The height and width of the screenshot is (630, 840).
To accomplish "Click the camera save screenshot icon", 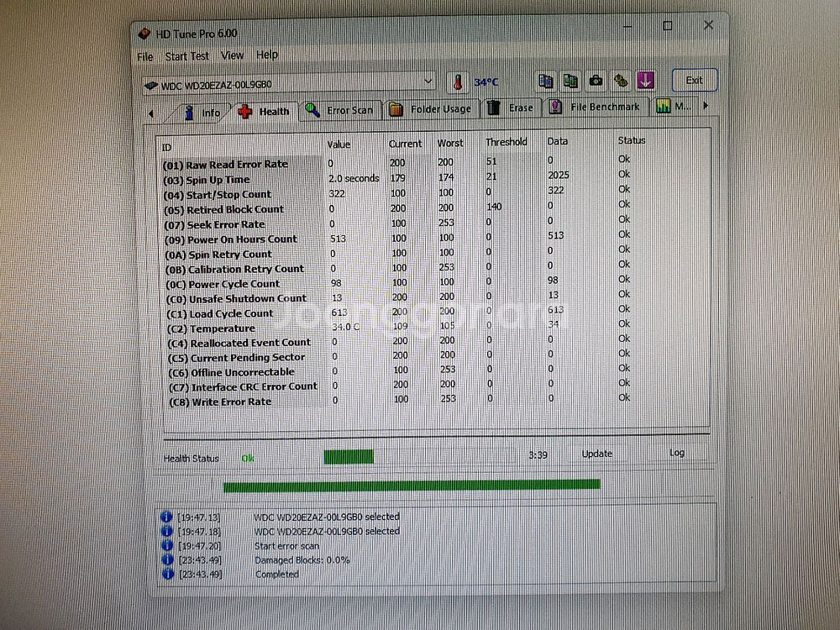I will pos(596,81).
